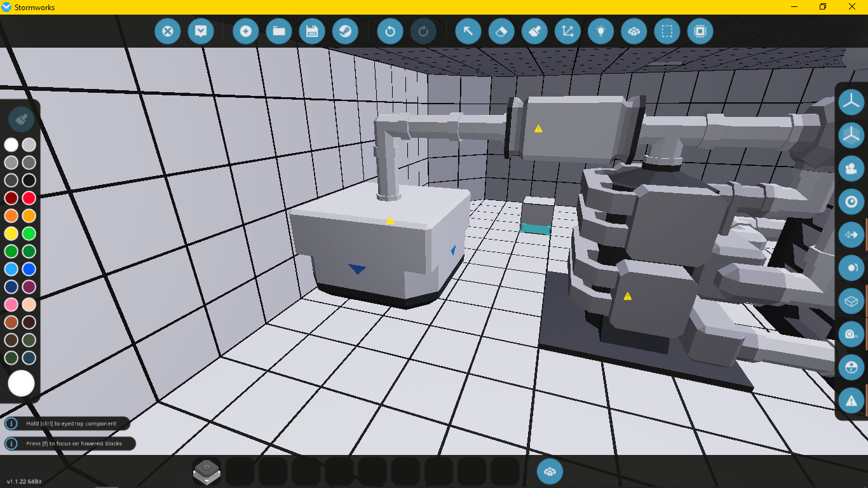Viewport: 868px width, 488px height.
Task: Toggle the lightbulb icon
Action: [x=600, y=31]
